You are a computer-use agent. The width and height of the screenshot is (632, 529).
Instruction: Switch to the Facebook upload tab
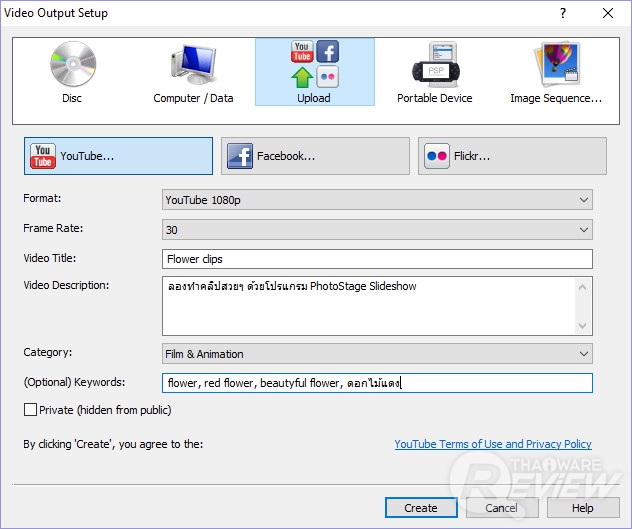point(315,156)
